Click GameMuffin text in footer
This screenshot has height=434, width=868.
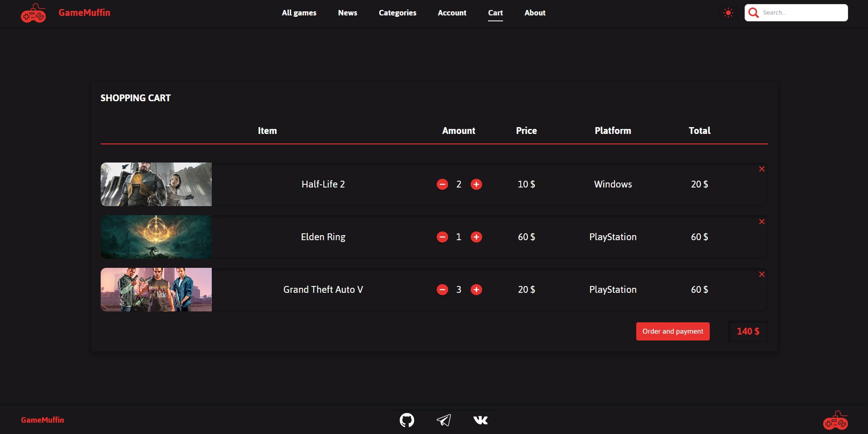coord(43,420)
